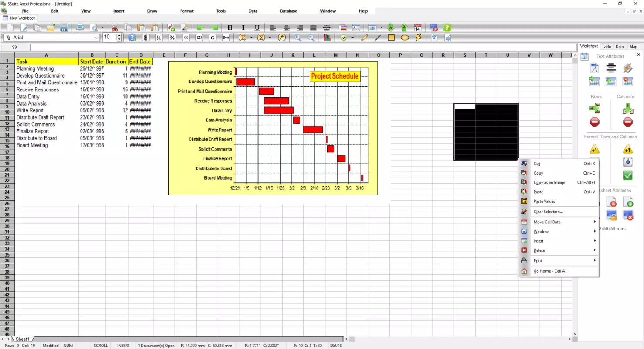
Task: Toggle Bold formatting button
Action: pos(230,27)
